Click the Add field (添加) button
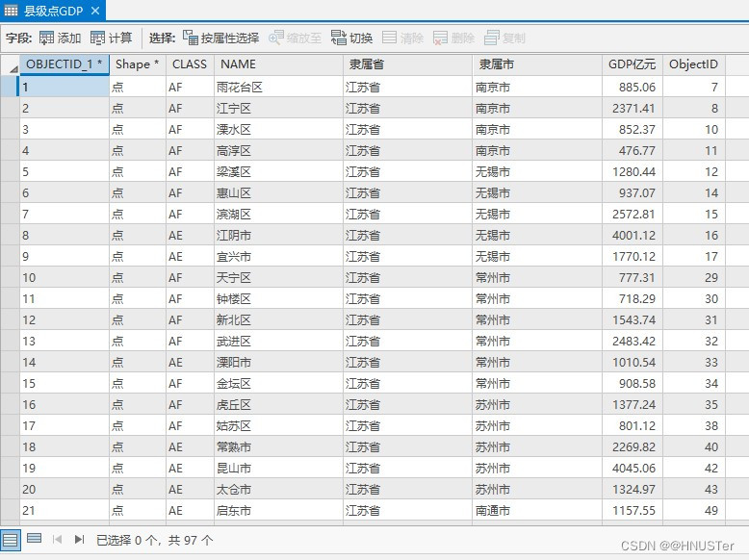The image size is (749, 560). click(61, 38)
